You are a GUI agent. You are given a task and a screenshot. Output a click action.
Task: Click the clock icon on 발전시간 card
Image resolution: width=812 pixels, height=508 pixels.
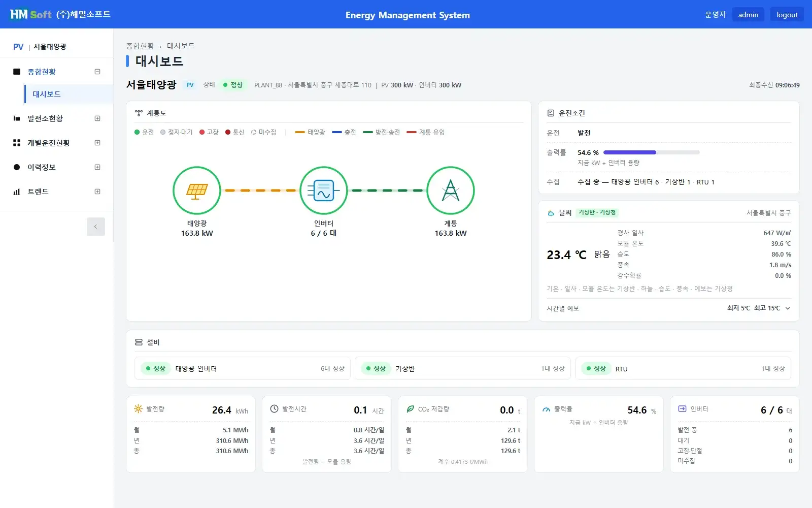tap(274, 409)
